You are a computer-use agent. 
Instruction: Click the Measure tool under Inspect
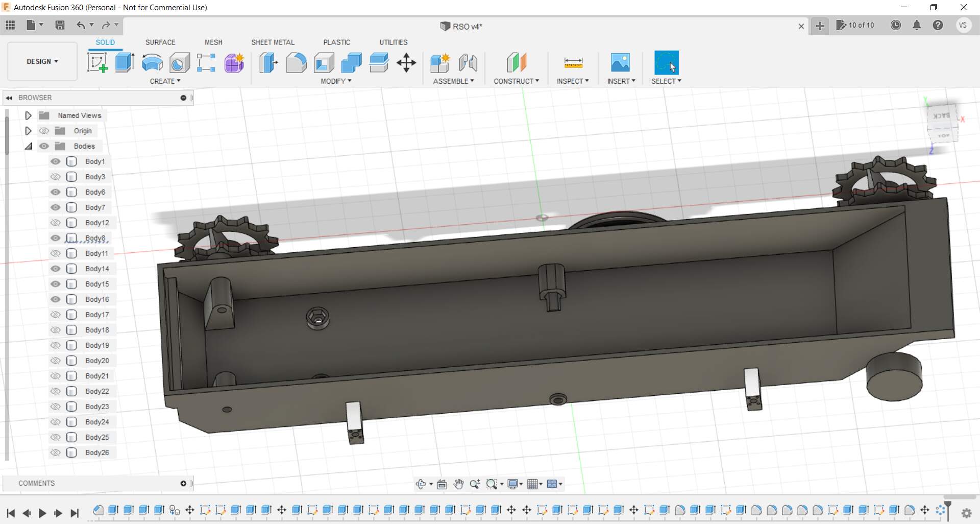573,63
